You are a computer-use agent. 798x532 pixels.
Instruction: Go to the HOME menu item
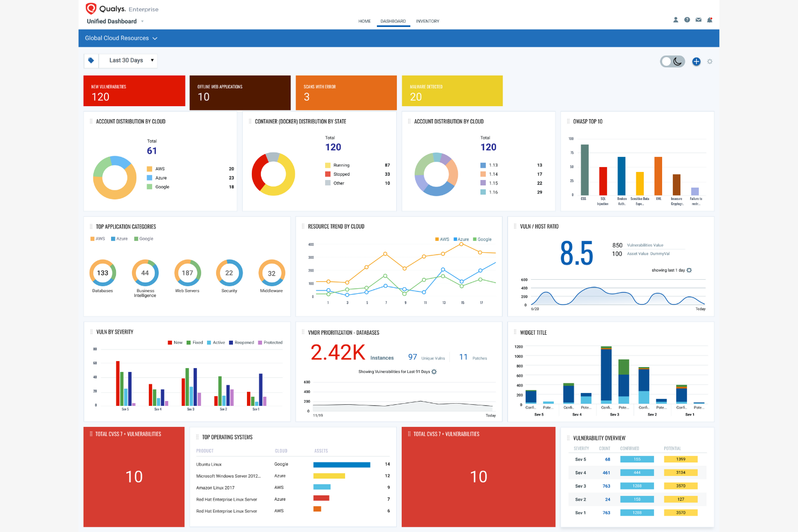click(364, 21)
